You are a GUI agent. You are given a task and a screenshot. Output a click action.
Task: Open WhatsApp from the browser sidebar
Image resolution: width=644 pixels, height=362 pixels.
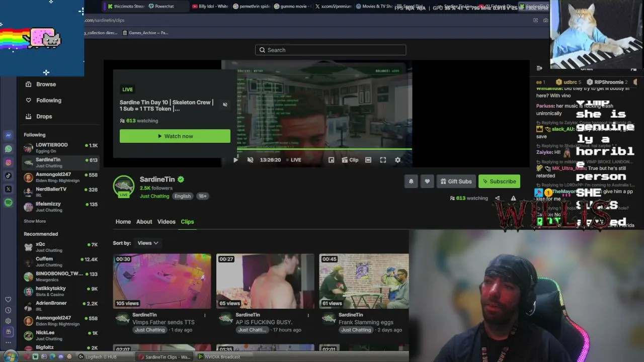click(9, 149)
